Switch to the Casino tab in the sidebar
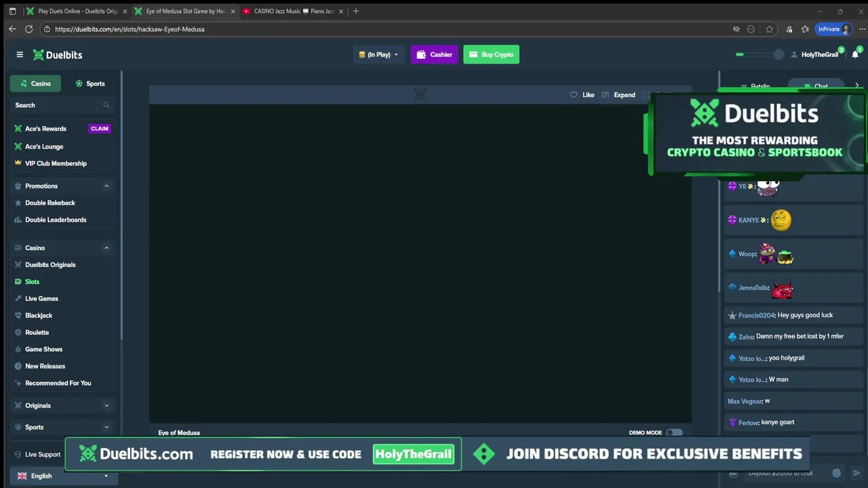This screenshot has height=488, width=868. (35, 83)
